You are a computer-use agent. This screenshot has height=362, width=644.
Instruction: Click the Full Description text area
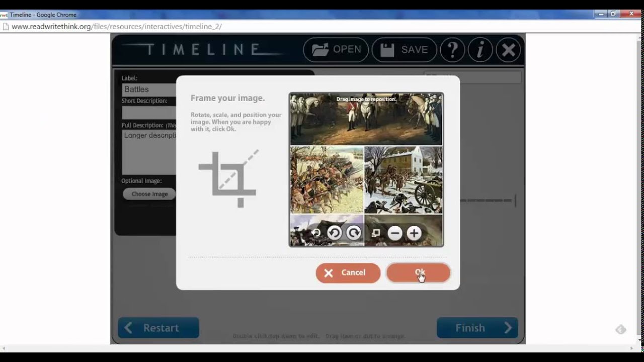point(149,152)
